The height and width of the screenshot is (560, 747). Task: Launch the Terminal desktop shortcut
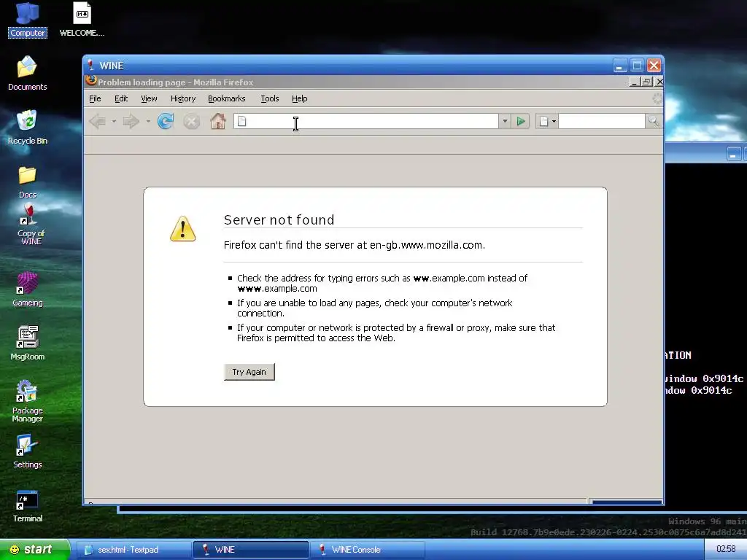[x=27, y=506]
